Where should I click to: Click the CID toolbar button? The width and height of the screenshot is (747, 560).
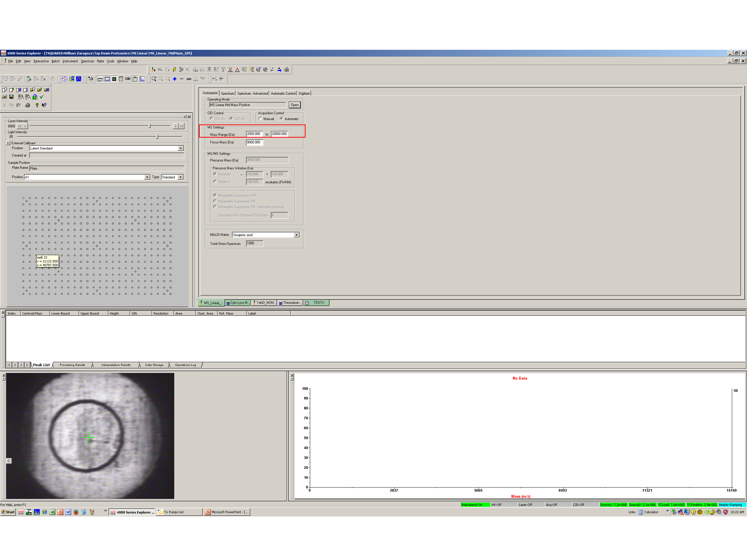point(128,79)
